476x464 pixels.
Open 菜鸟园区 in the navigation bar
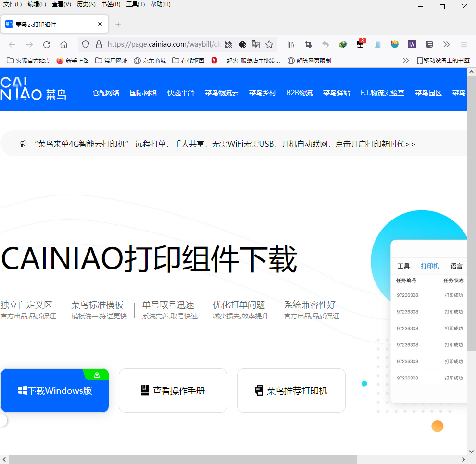pos(428,93)
